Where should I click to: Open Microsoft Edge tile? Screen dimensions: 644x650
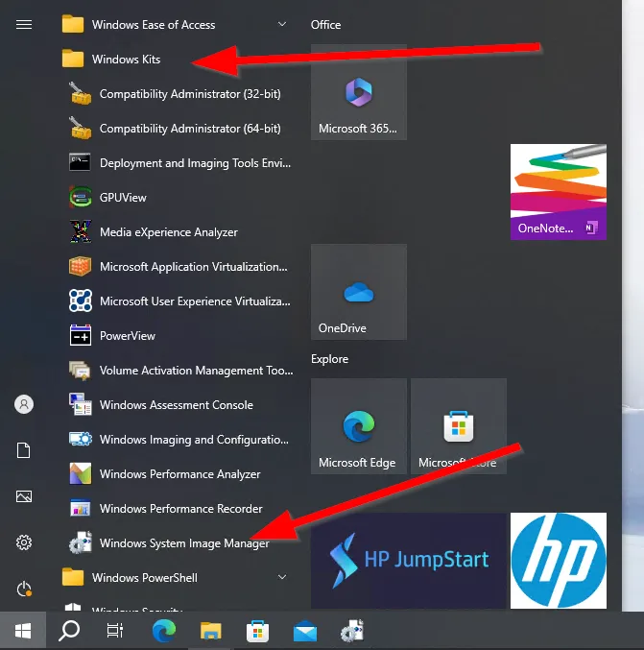click(x=358, y=426)
